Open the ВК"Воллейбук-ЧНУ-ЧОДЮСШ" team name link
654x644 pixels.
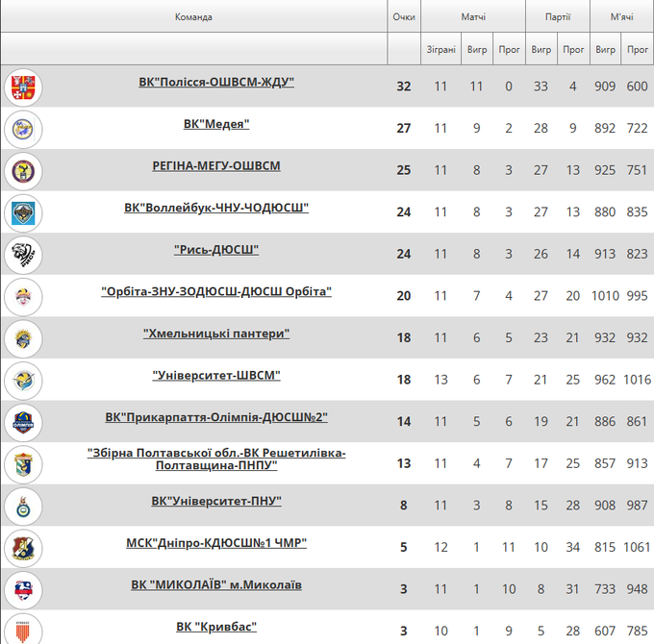[216, 208]
